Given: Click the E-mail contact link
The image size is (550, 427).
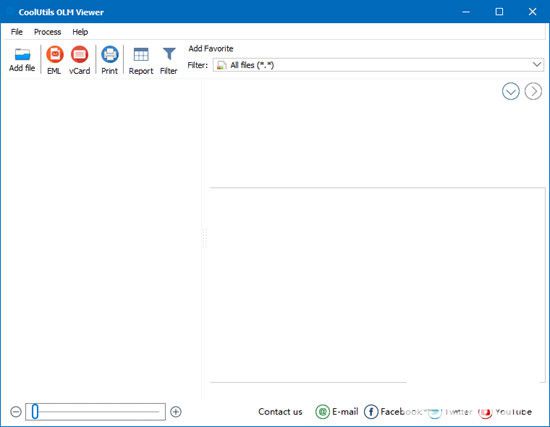Looking at the screenshot, I should [x=345, y=412].
